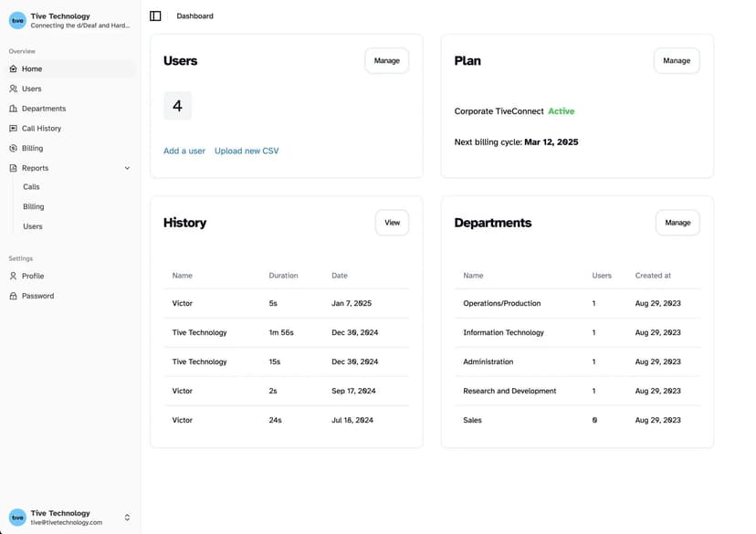Open Call History from the sidebar icon
Viewport: 756px width, 534px height.
click(13, 128)
